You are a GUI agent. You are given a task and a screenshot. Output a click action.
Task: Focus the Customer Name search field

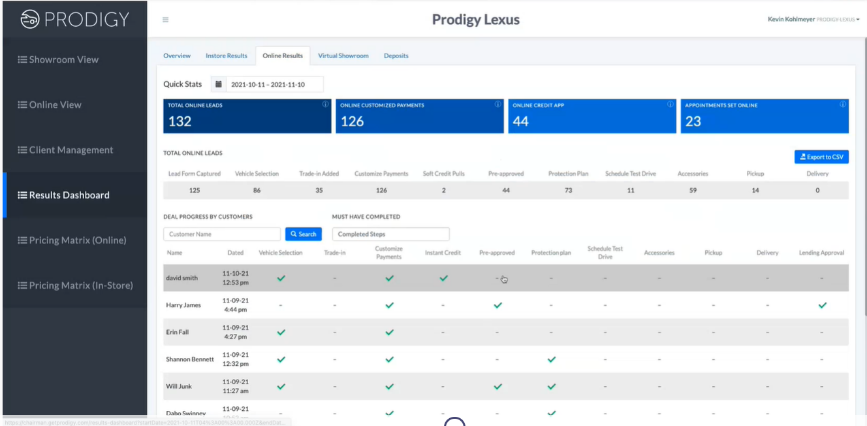pos(222,234)
